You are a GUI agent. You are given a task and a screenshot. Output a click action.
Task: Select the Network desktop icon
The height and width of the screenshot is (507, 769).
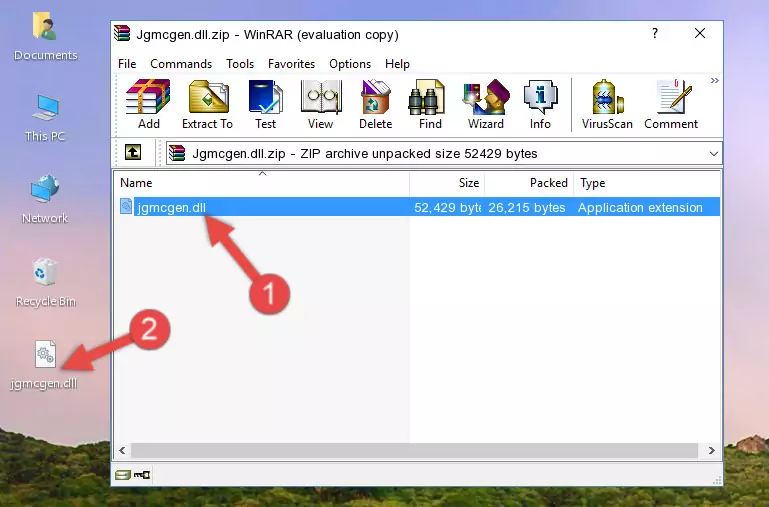[45, 199]
